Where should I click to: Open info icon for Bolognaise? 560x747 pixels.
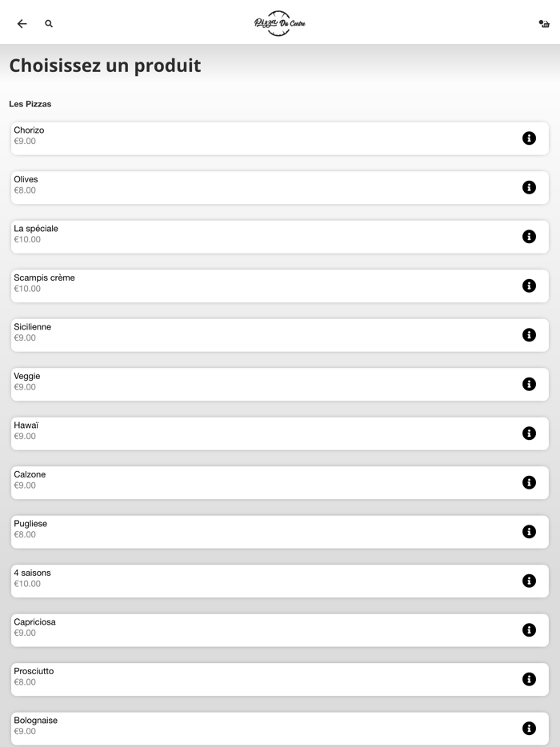pos(529,729)
